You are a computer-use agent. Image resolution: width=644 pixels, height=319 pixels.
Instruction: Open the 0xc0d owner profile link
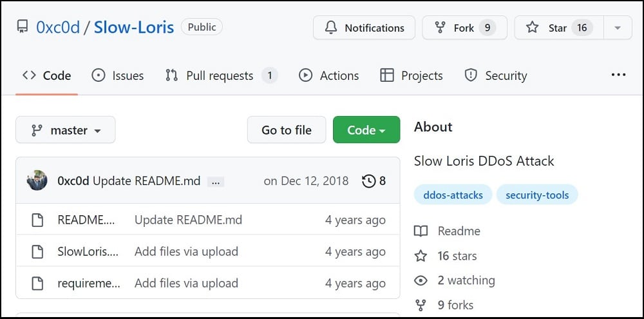[58, 27]
